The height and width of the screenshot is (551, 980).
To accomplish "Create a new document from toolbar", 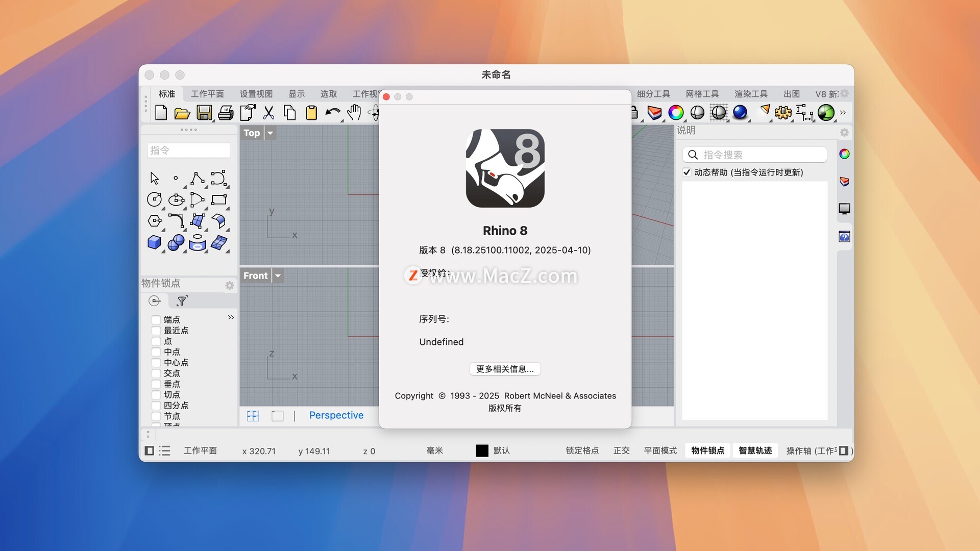I will [161, 112].
